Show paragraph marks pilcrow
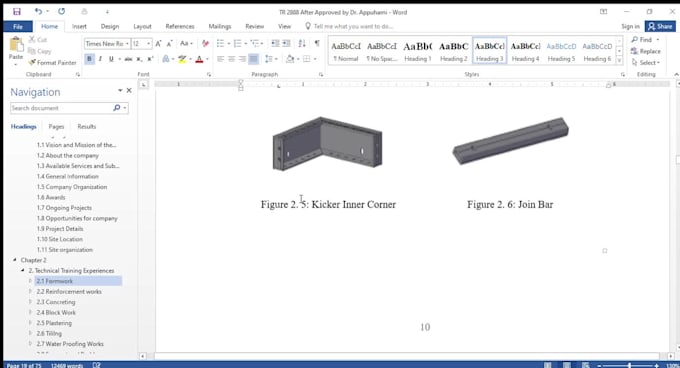This screenshot has width=680, height=368. coord(317,43)
